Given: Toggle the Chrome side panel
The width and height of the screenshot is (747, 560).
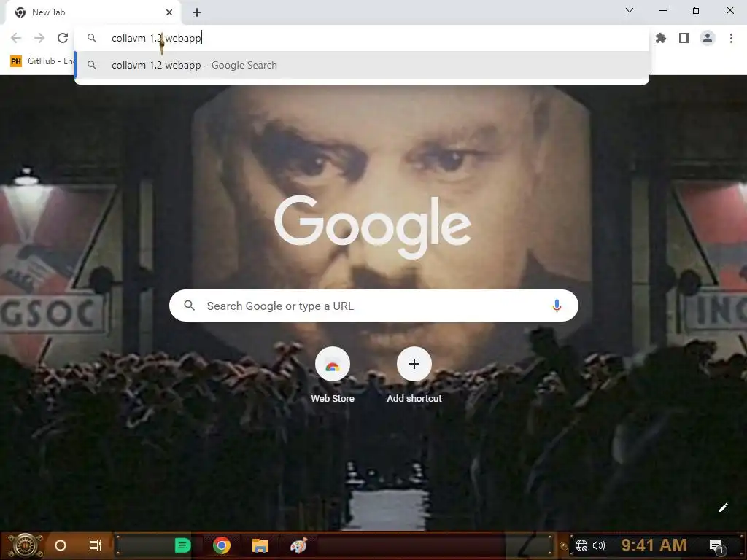Looking at the screenshot, I should (684, 38).
